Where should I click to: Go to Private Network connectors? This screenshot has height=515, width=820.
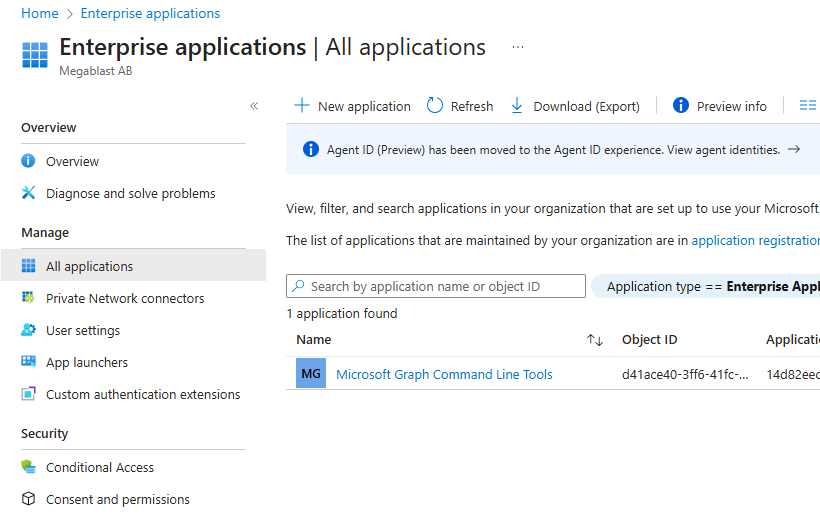click(124, 298)
